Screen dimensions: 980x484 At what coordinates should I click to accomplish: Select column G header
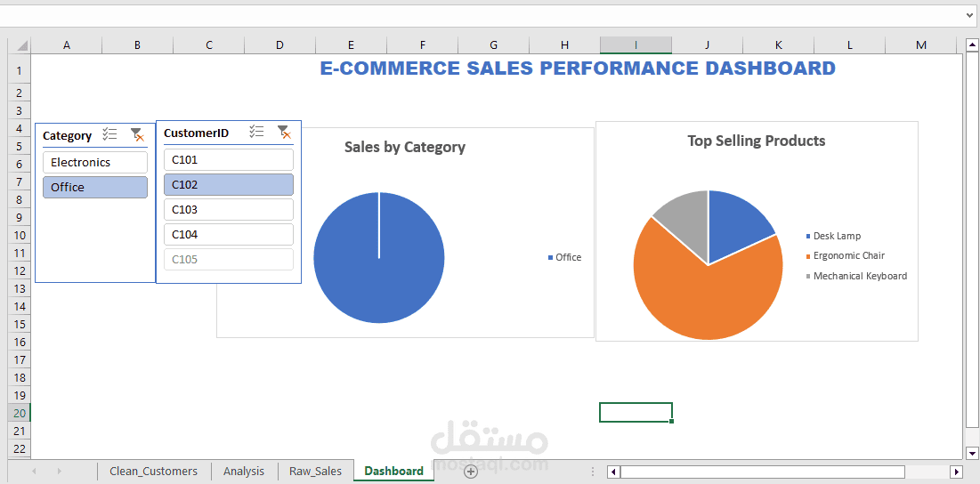point(494,45)
